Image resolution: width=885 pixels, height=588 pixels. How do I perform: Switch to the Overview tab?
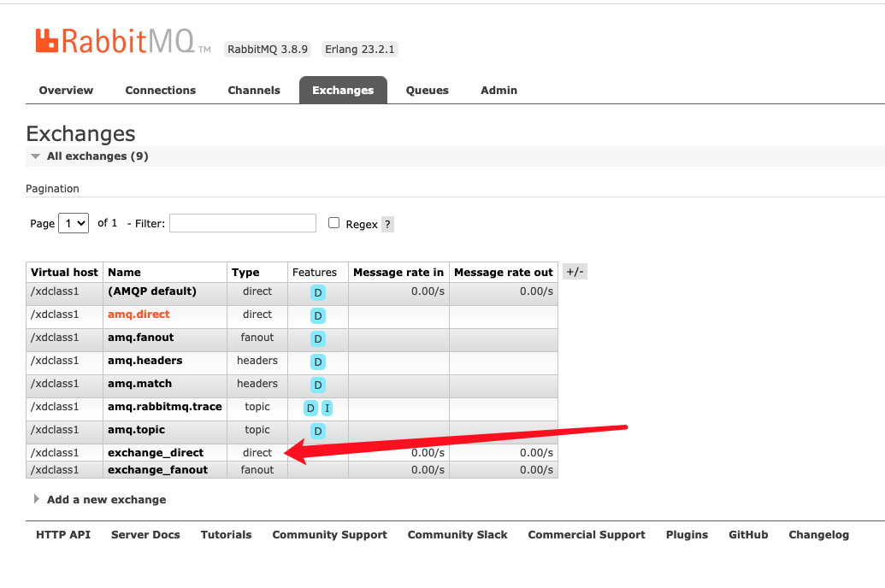click(x=66, y=91)
